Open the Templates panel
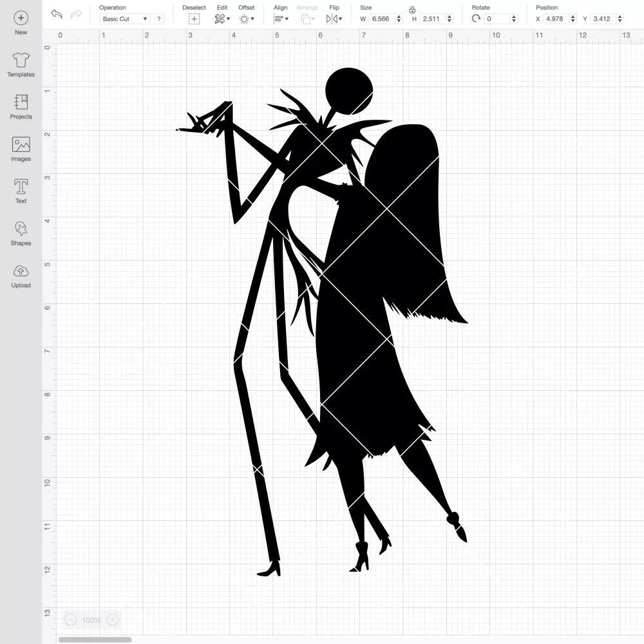This screenshot has height=644, width=644. [21, 65]
